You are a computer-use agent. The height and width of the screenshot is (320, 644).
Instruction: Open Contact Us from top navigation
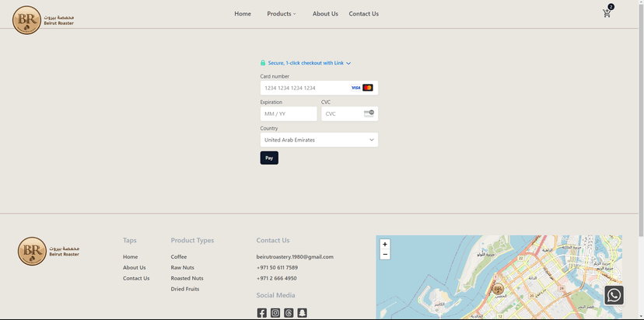(x=363, y=14)
